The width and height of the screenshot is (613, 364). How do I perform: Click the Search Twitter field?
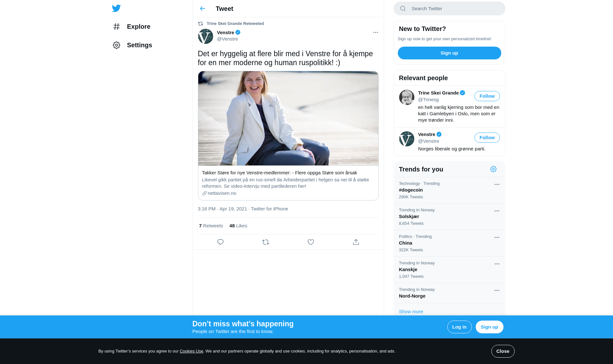point(449,9)
